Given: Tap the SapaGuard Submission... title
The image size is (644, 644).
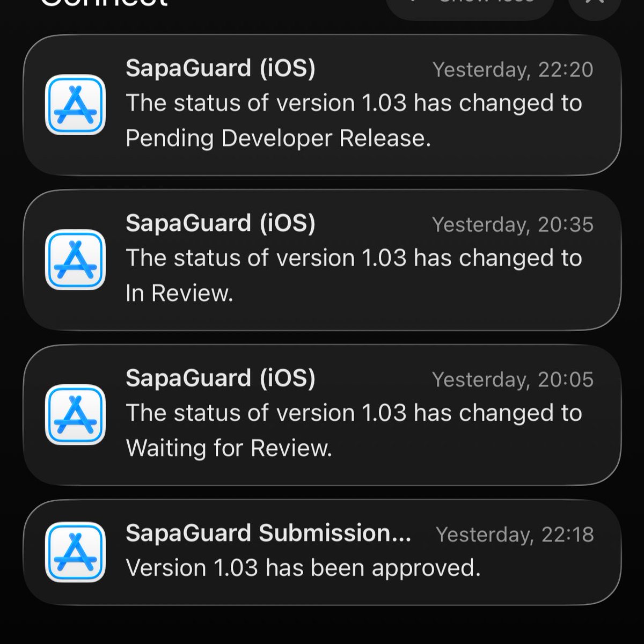Looking at the screenshot, I should click(268, 533).
